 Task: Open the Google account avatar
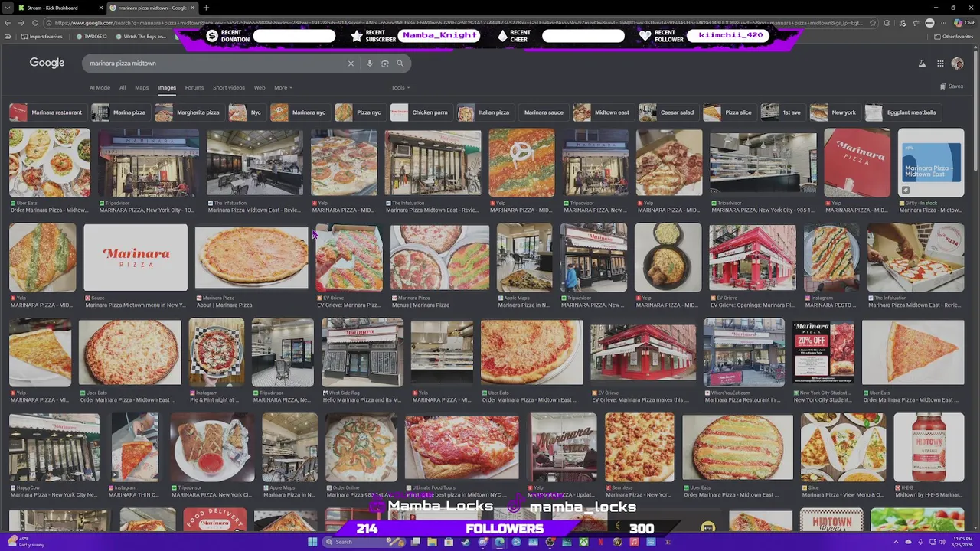coord(957,64)
